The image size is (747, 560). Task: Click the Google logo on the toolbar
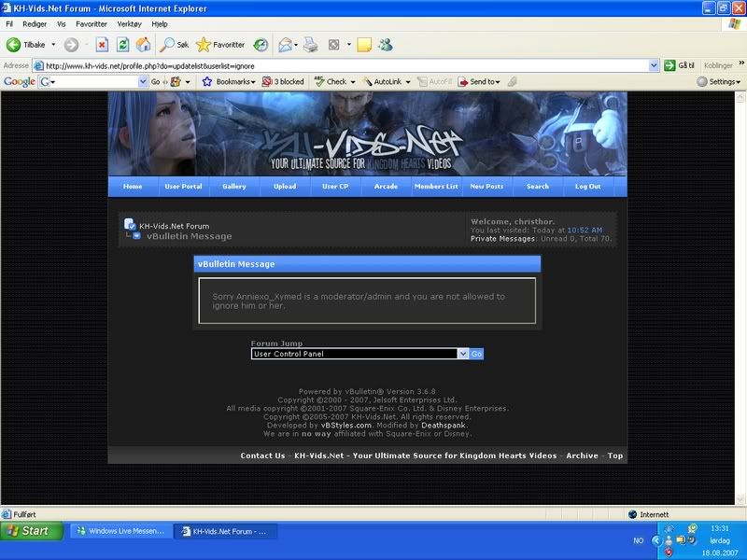19,82
